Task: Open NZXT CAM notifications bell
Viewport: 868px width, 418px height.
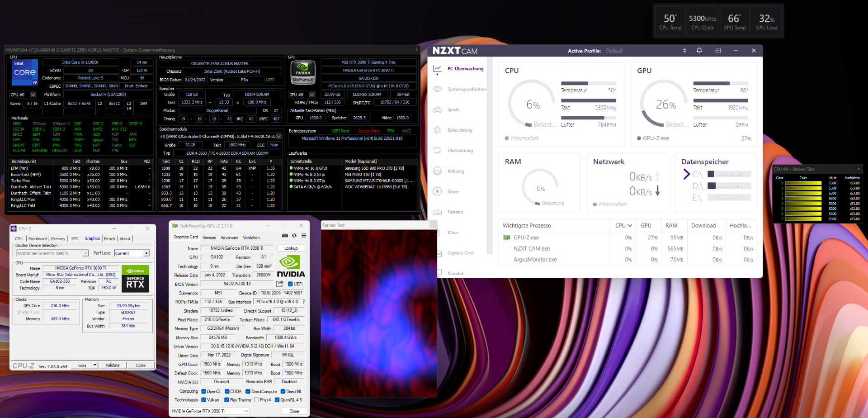Action: (x=699, y=51)
